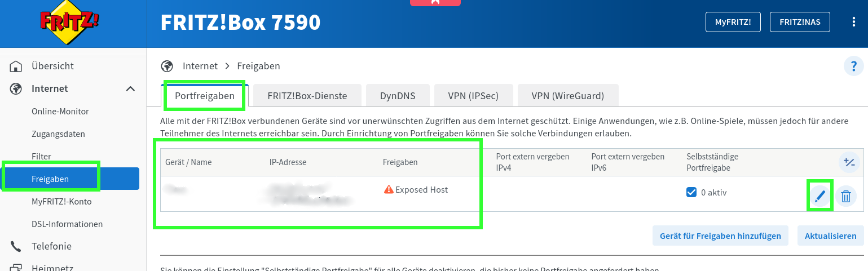The image size is (868, 271).
Task: Collapse the Internet section chevron
Action: click(x=130, y=89)
